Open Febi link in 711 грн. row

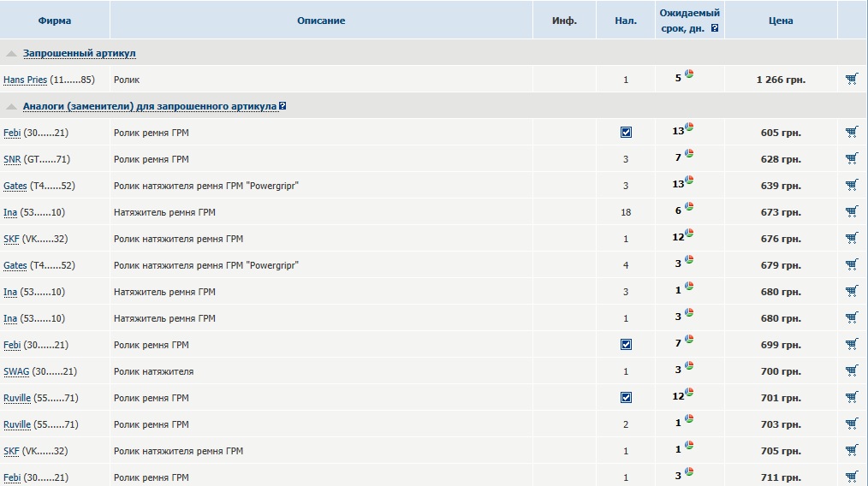coord(12,477)
